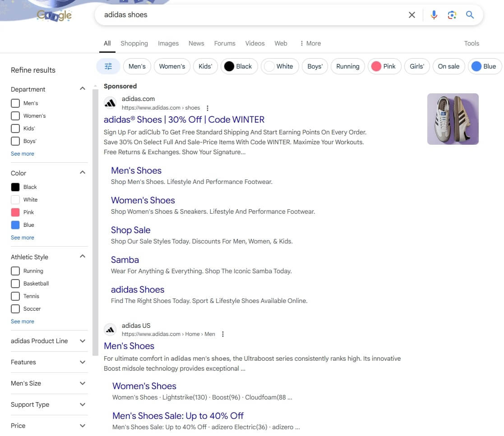504x436 pixels.
Task: Select the Blue color swatch in sidebar
Action: point(15,225)
